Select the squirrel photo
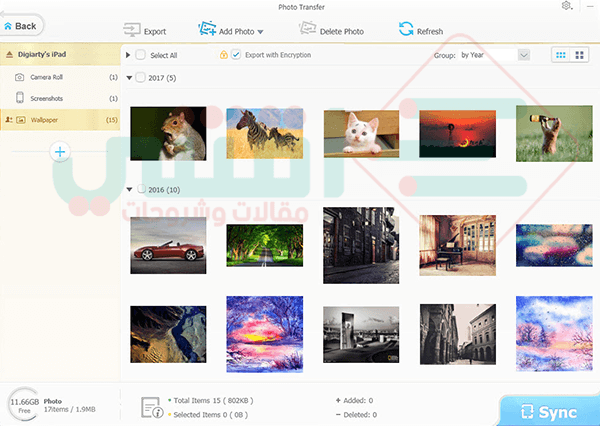 (x=168, y=134)
